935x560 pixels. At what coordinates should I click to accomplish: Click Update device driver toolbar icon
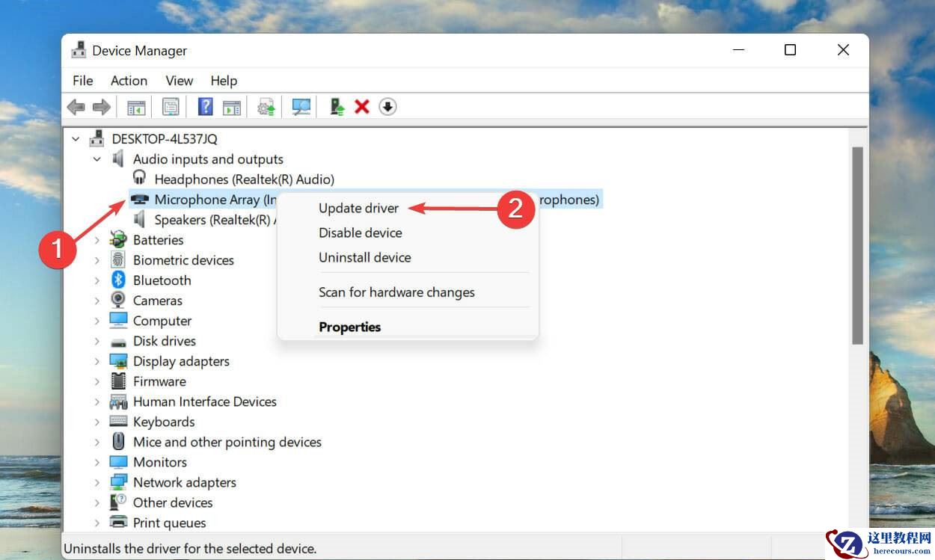[x=266, y=108]
